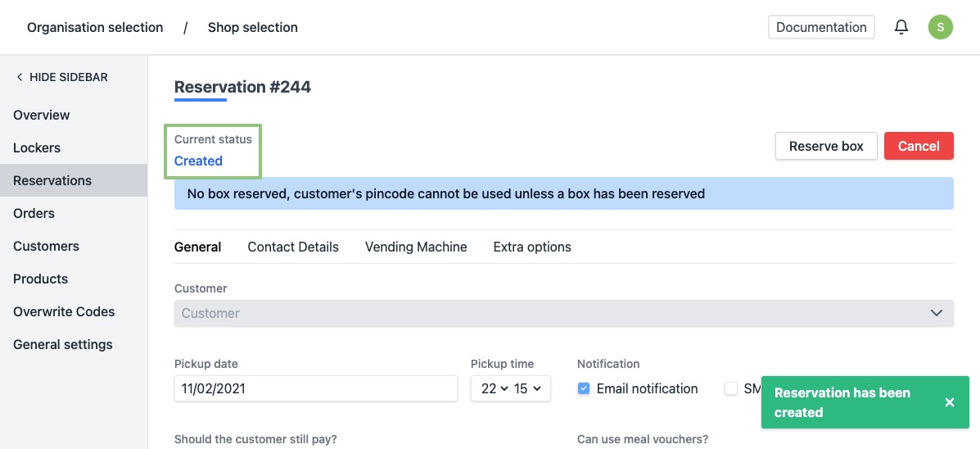Switch to the Vending Machine tab
Screen dimensions: 980x449
[x=416, y=247]
